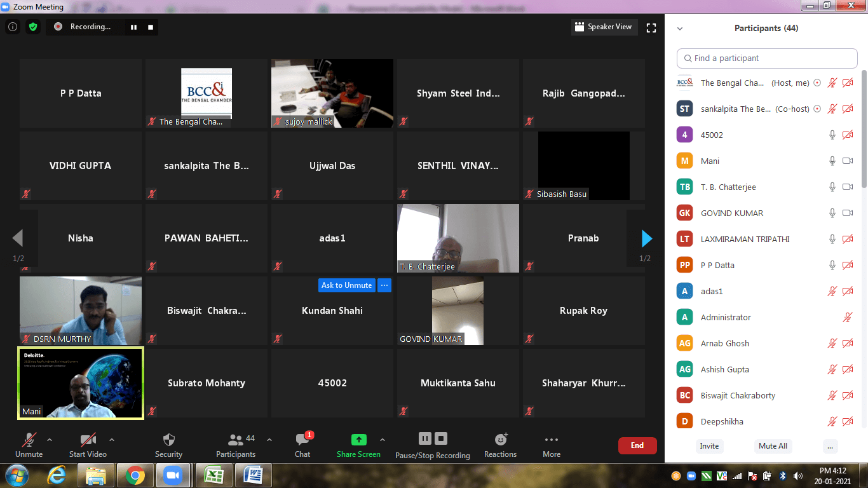The image size is (868, 488).
Task: Go to previous gallery page arrow
Action: coord(18,238)
